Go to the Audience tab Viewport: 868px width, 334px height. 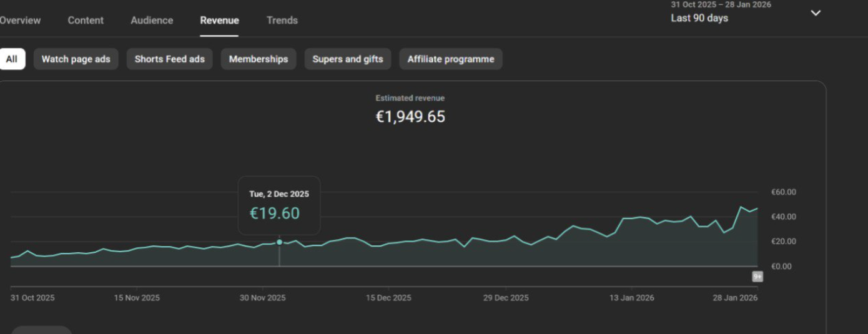coord(152,20)
